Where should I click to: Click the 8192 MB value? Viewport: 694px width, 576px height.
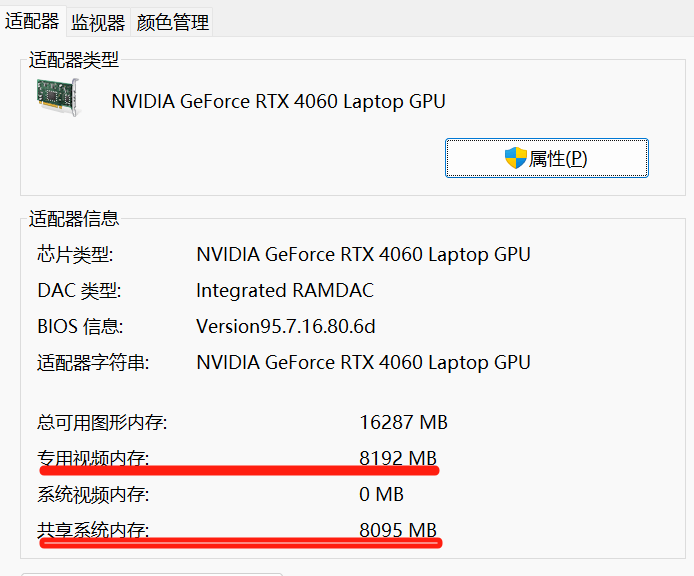[398, 458]
